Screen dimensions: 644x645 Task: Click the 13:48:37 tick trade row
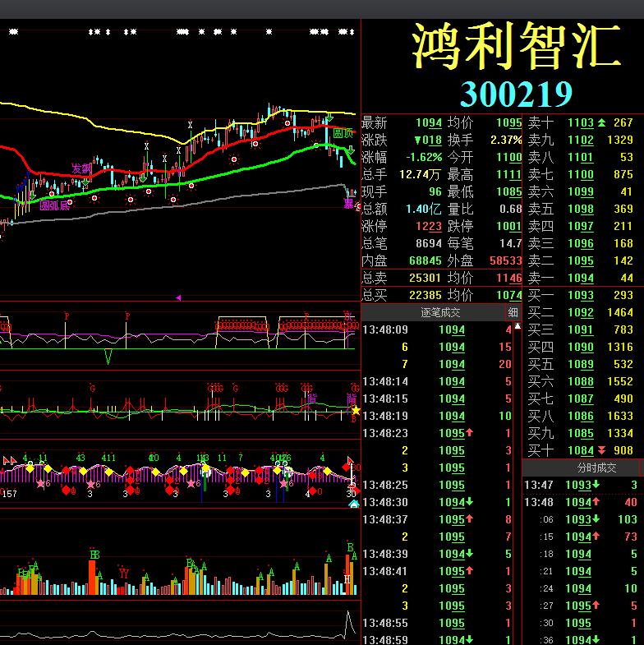point(437,520)
